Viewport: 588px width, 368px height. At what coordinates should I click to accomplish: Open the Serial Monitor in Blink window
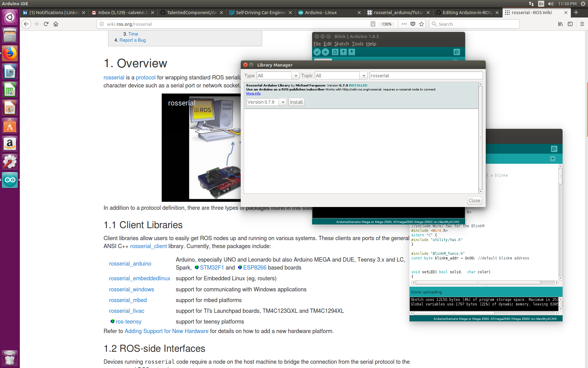click(456, 52)
